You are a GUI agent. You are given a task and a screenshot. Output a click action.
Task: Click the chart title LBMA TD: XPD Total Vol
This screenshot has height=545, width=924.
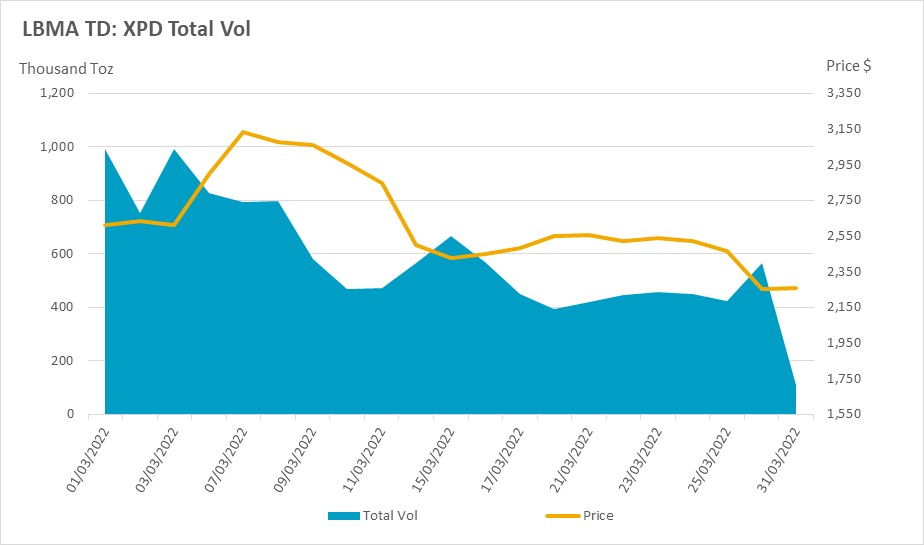pos(137,29)
